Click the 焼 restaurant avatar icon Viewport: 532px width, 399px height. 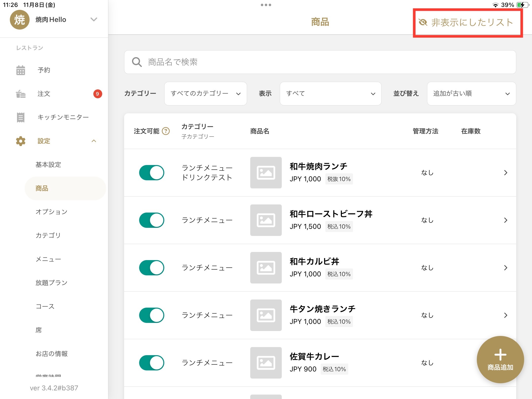[x=20, y=20]
